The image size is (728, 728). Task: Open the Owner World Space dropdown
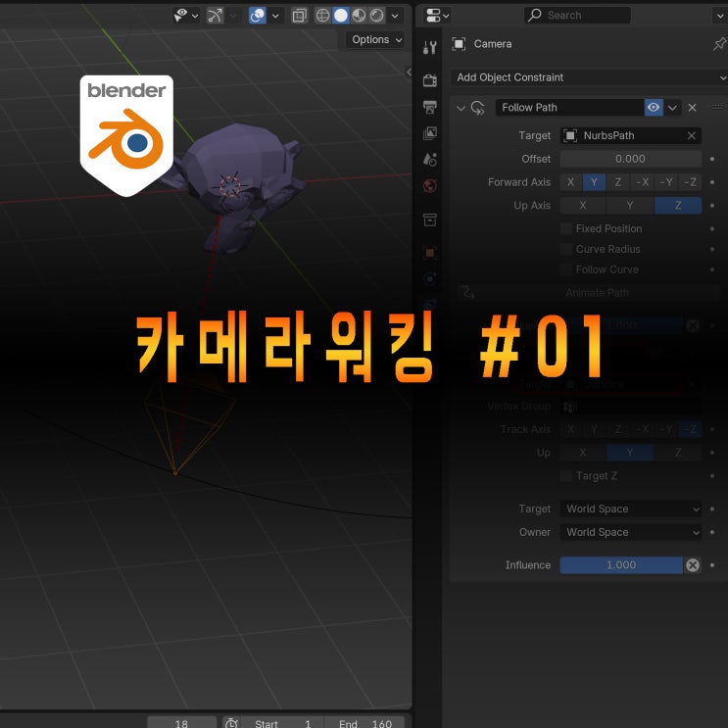(x=630, y=532)
